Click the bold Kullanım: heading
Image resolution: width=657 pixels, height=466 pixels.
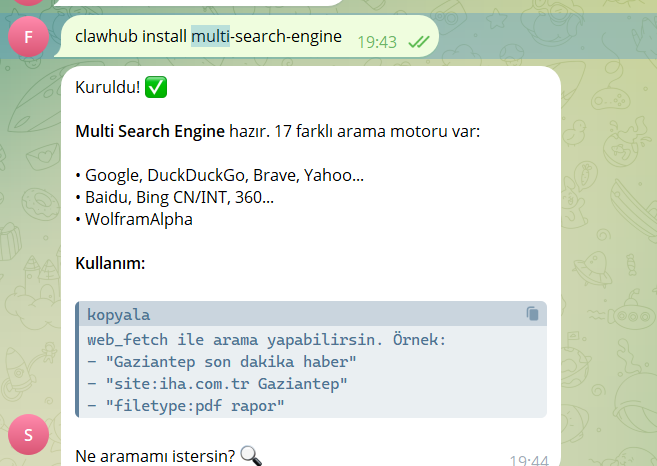click(110, 263)
